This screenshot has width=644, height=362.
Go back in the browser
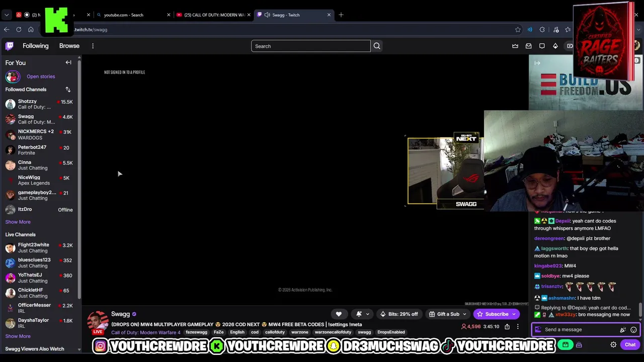pyautogui.click(x=7, y=30)
